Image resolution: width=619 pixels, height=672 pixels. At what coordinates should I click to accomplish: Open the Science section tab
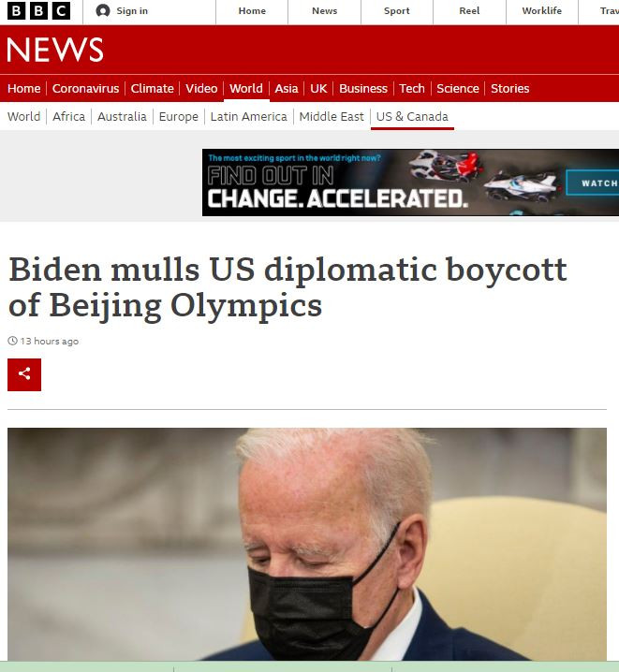point(458,88)
